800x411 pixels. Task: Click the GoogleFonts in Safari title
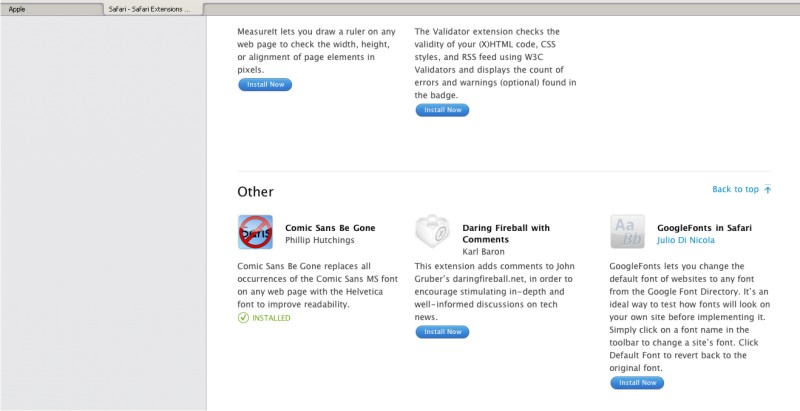[704, 228]
